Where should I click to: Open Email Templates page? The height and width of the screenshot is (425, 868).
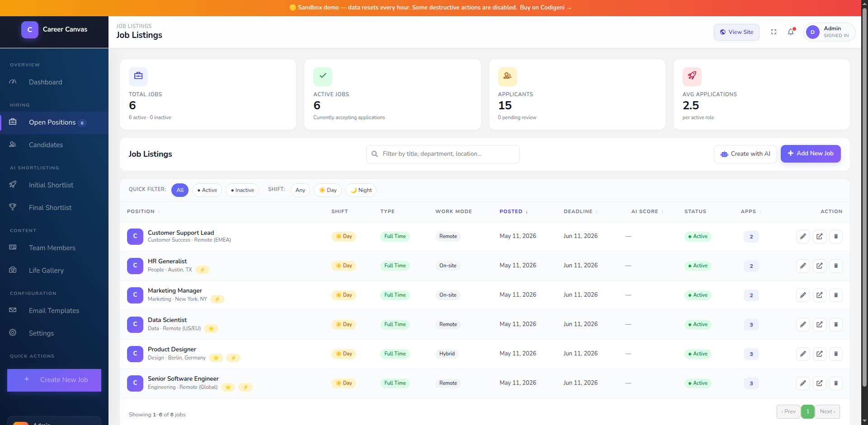(x=54, y=311)
